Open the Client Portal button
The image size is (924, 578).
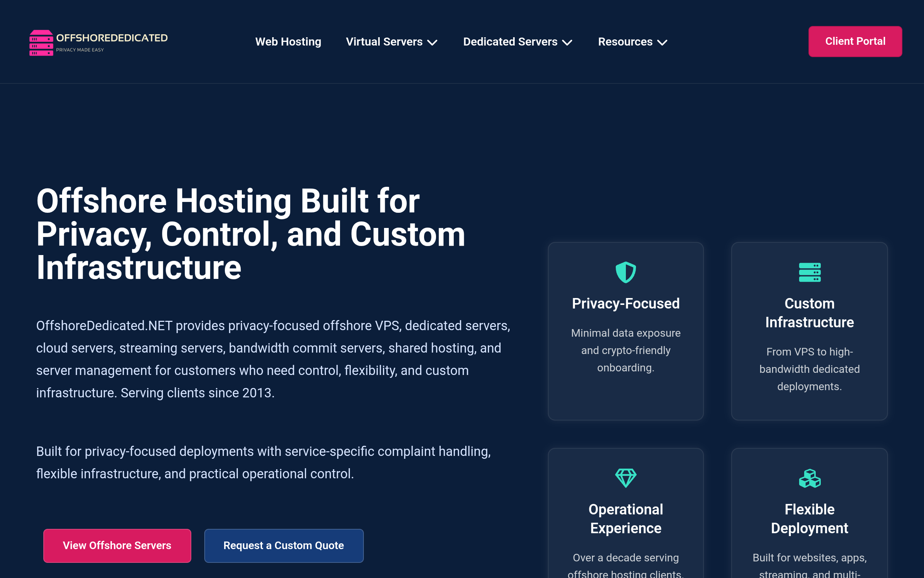coord(855,41)
